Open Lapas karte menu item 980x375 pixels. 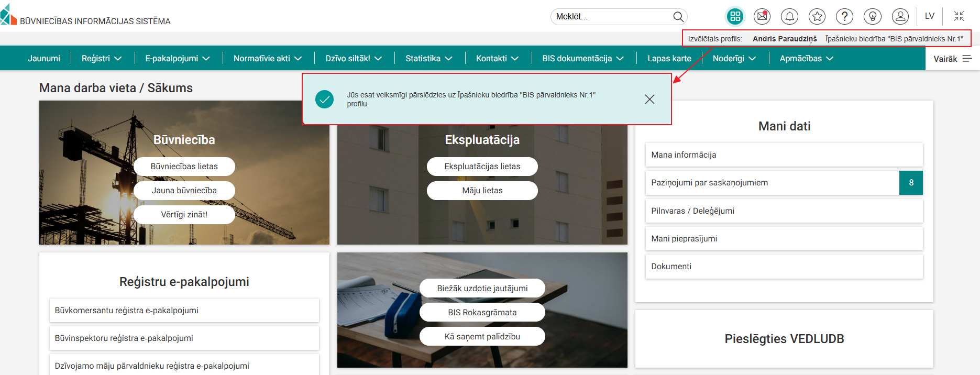pyautogui.click(x=669, y=59)
